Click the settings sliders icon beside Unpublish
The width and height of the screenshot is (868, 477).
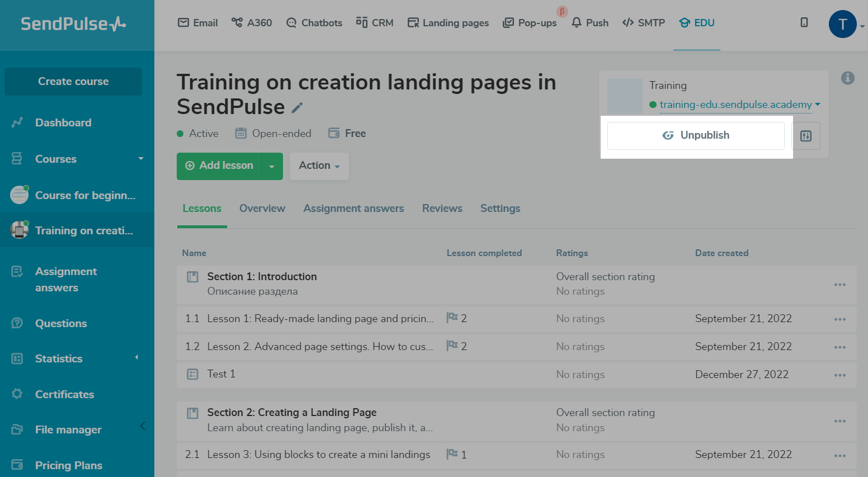[805, 136]
